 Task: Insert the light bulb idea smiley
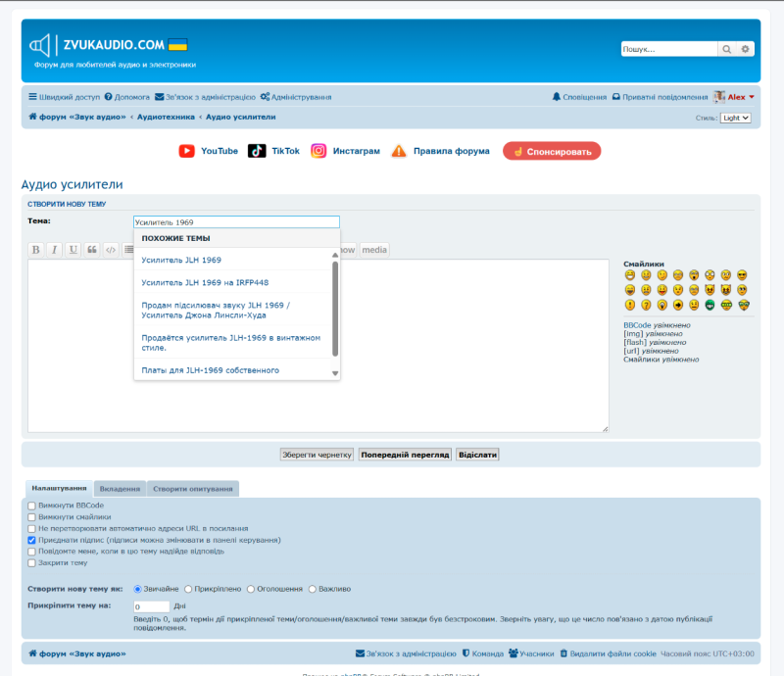(662, 305)
